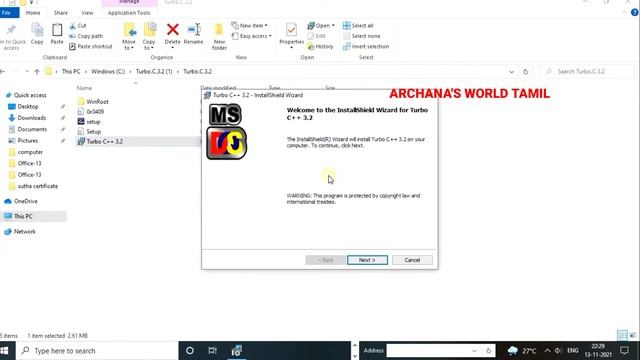Switch to the Home ribbon tab
Screen dimensions: 640x360
(33, 13)
